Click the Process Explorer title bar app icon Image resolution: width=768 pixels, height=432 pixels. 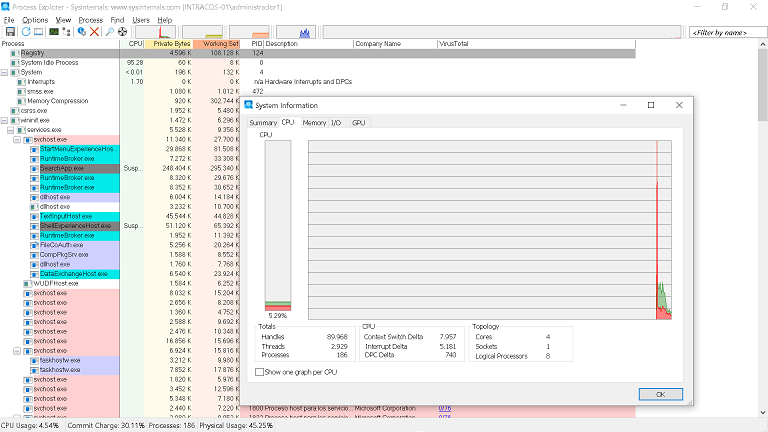5,7
